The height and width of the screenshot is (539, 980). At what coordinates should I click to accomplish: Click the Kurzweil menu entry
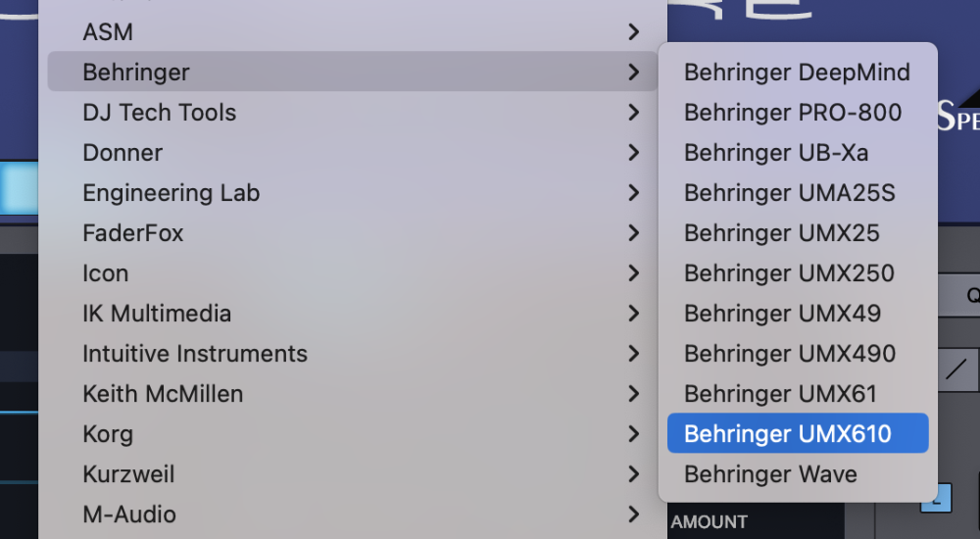128,474
